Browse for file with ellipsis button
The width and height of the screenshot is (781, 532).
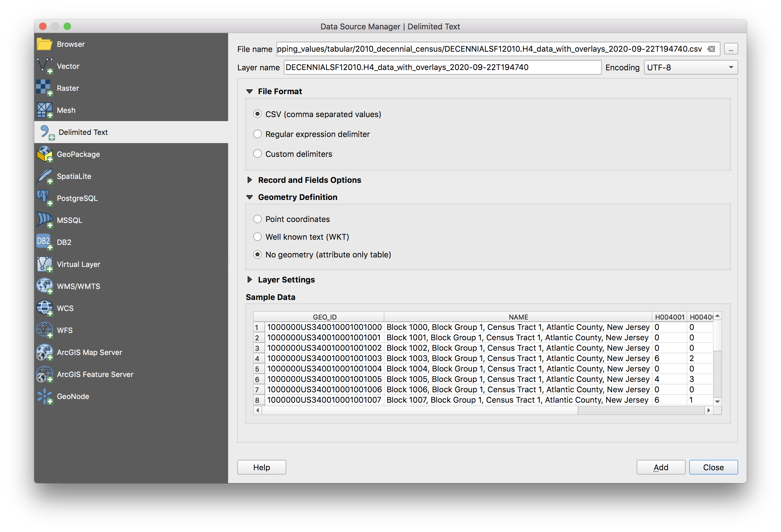[x=731, y=49]
